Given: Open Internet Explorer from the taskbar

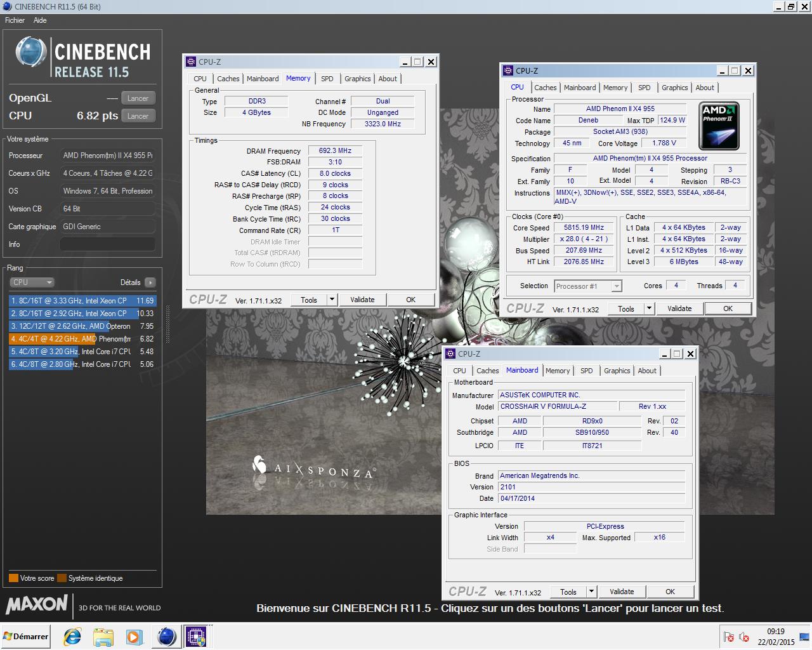Looking at the screenshot, I should click(x=72, y=636).
